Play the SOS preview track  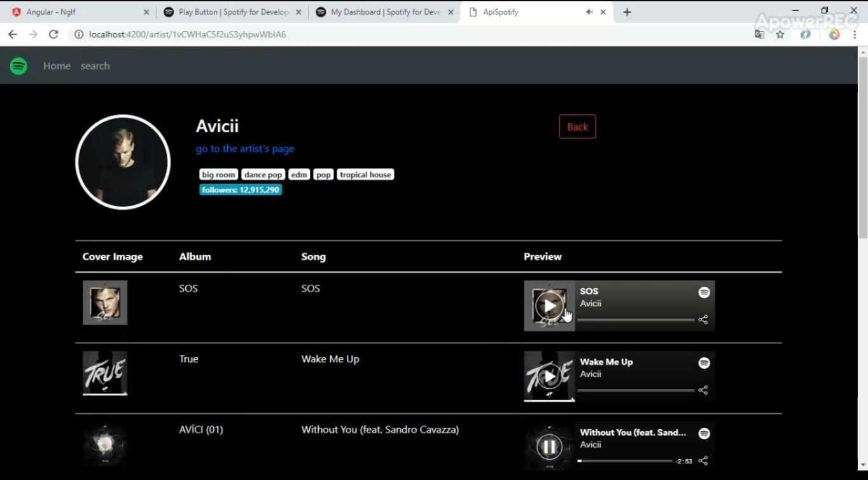[x=549, y=305]
